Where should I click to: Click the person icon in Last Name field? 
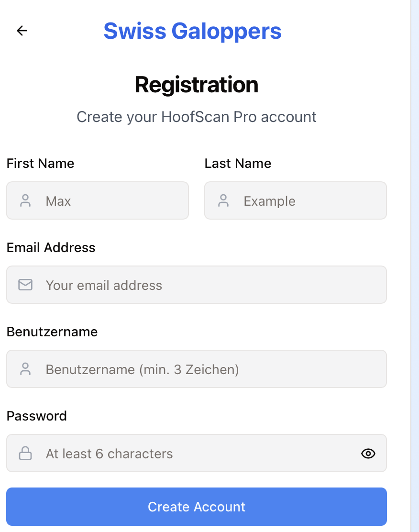pyautogui.click(x=223, y=200)
